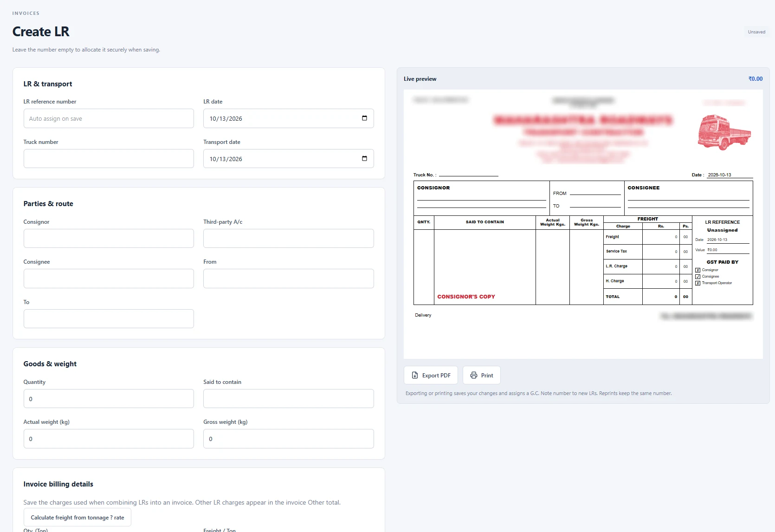Toggle the Consignee GST paid checkbox

(697, 277)
